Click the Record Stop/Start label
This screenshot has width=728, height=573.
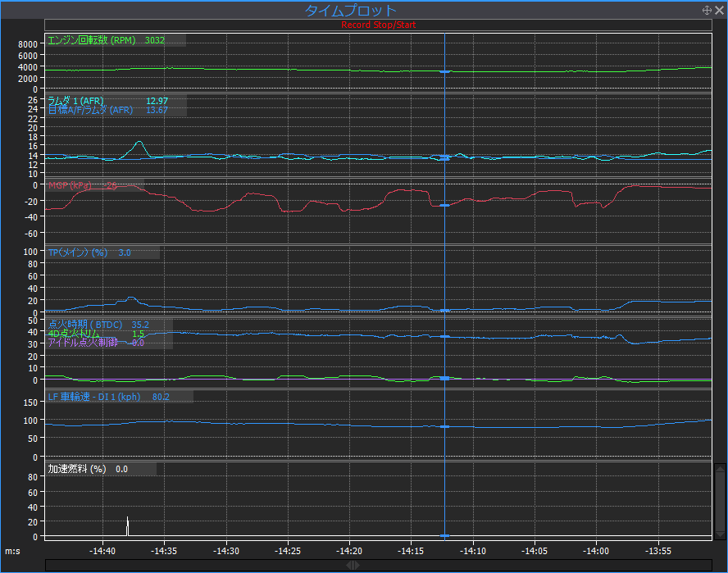(378, 25)
